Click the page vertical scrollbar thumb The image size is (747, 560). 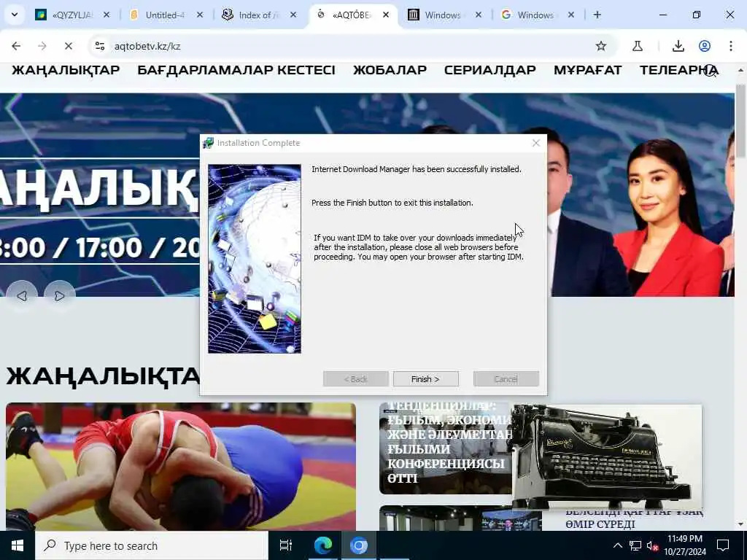(740, 120)
